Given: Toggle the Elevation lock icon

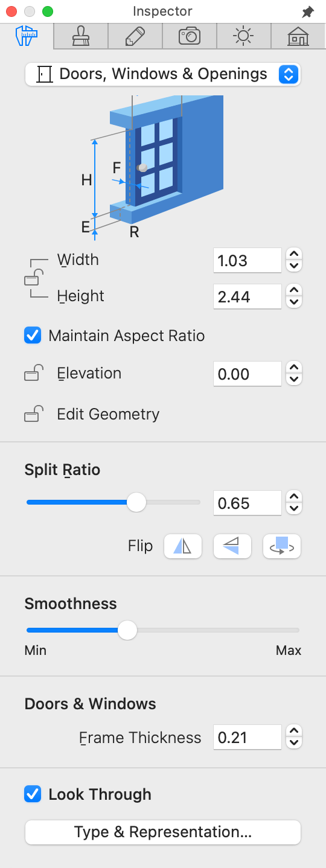Looking at the screenshot, I should pyautogui.click(x=33, y=374).
